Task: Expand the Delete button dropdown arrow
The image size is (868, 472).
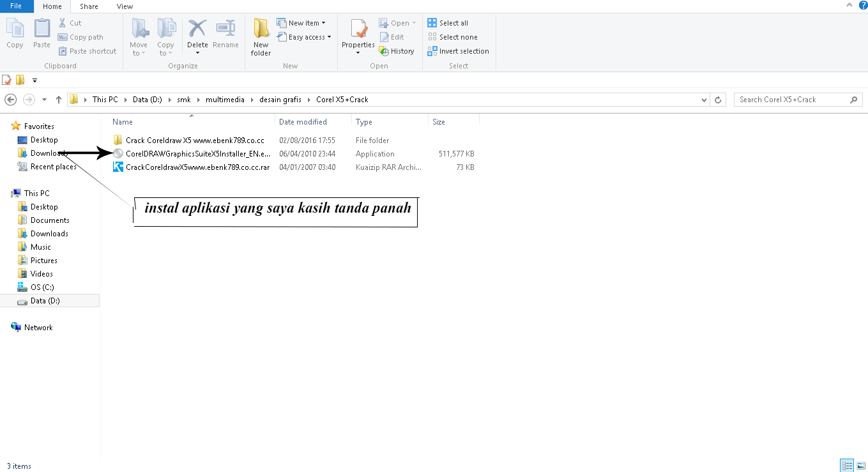Action: click(197, 52)
